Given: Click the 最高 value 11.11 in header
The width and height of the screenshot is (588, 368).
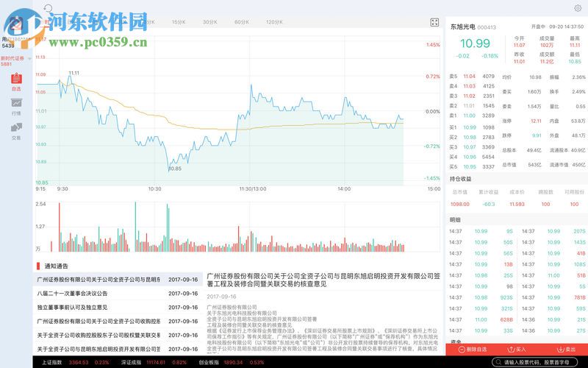Looking at the screenshot, I should pyautogui.click(x=575, y=46).
